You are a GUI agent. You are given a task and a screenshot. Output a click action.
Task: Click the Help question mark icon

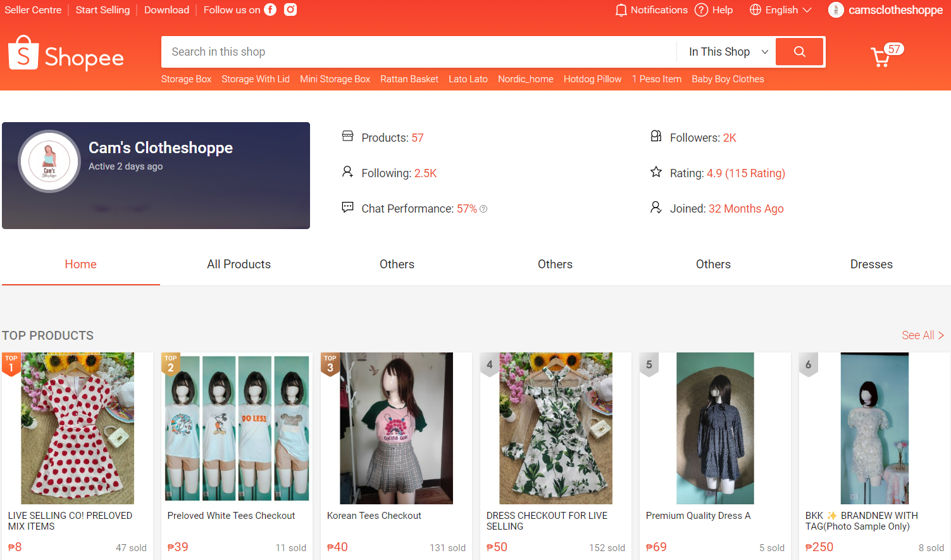701,10
